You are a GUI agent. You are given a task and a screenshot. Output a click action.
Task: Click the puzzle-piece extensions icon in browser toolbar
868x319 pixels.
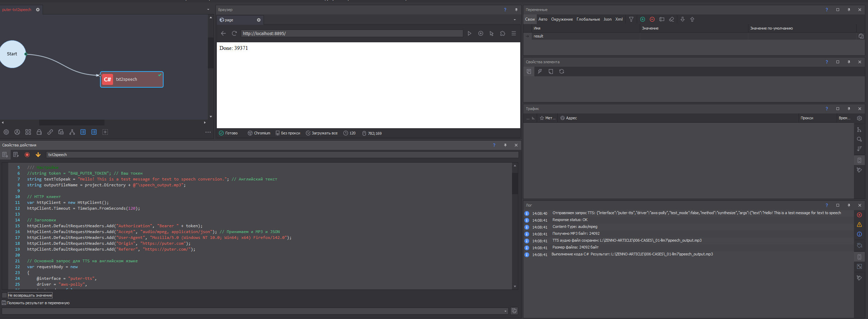click(502, 33)
